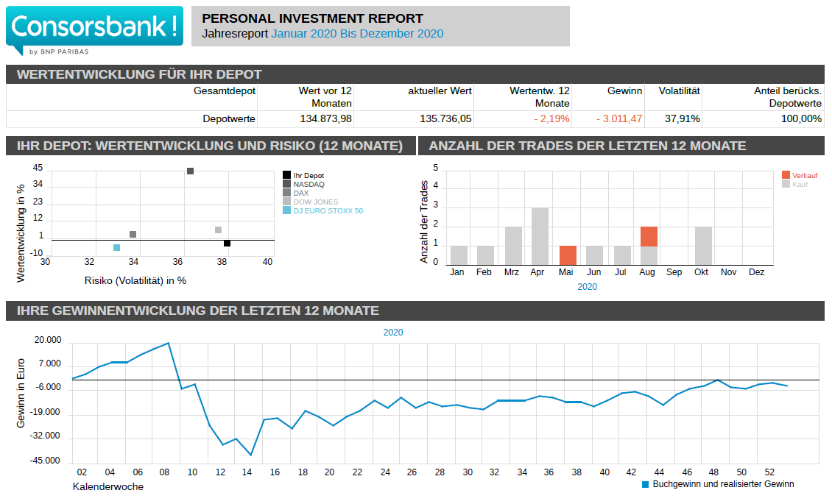
Task: Click the black Ihr Depot scatter point
Action: pyautogui.click(x=228, y=244)
